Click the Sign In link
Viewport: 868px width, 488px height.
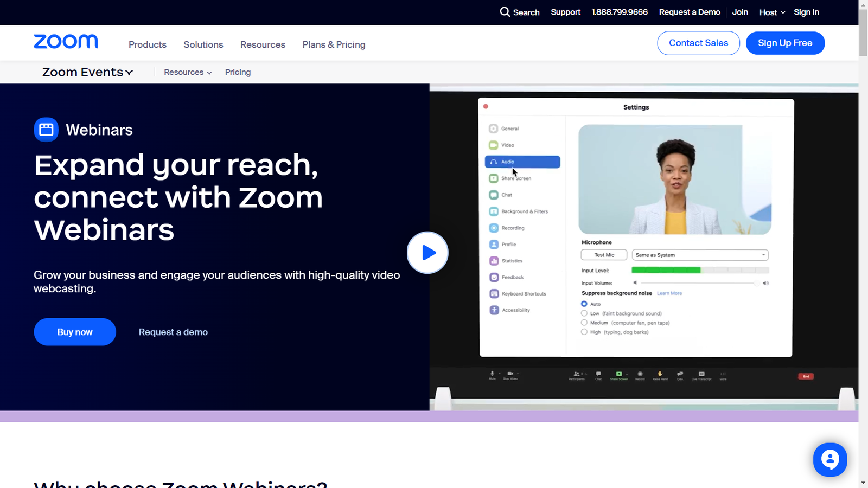pyautogui.click(x=806, y=12)
